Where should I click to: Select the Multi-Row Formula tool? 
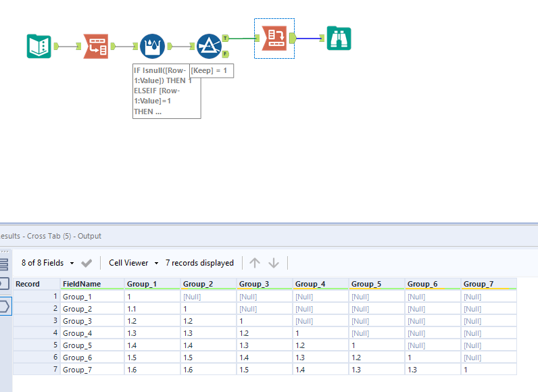point(152,46)
